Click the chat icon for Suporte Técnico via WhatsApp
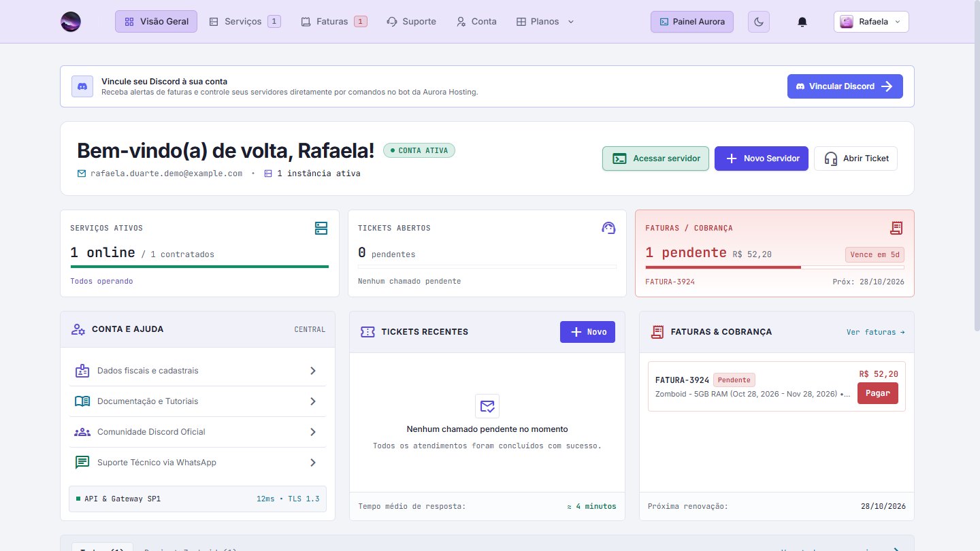This screenshot has width=980, height=551. coord(82,463)
